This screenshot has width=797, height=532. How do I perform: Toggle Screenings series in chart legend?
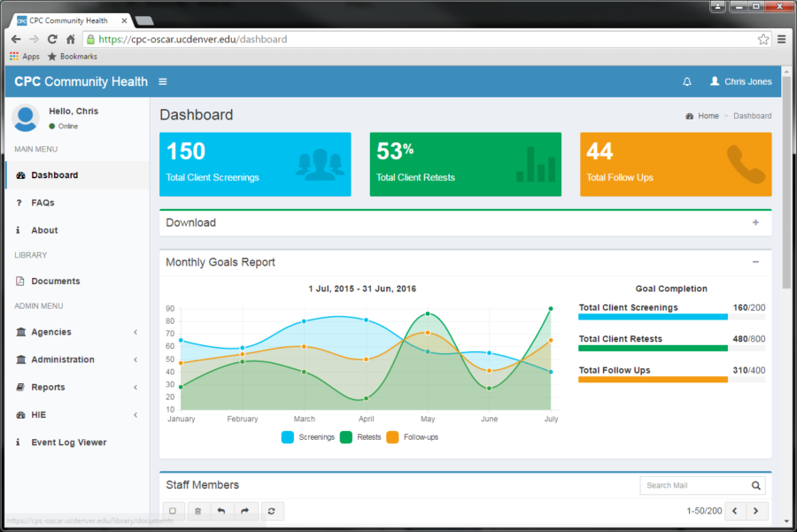tap(308, 437)
